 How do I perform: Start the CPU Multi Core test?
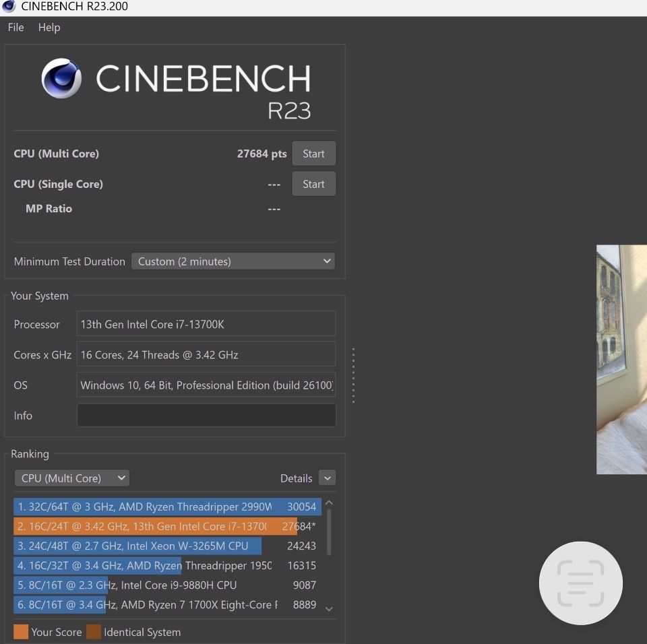313,154
